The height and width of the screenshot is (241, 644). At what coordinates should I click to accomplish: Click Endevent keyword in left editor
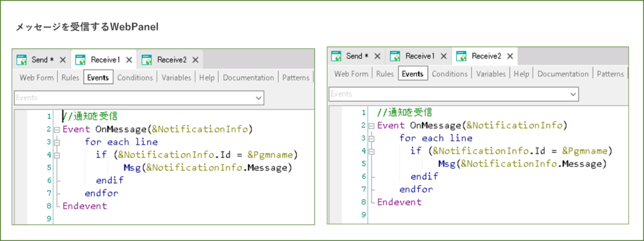pyautogui.click(x=85, y=206)
